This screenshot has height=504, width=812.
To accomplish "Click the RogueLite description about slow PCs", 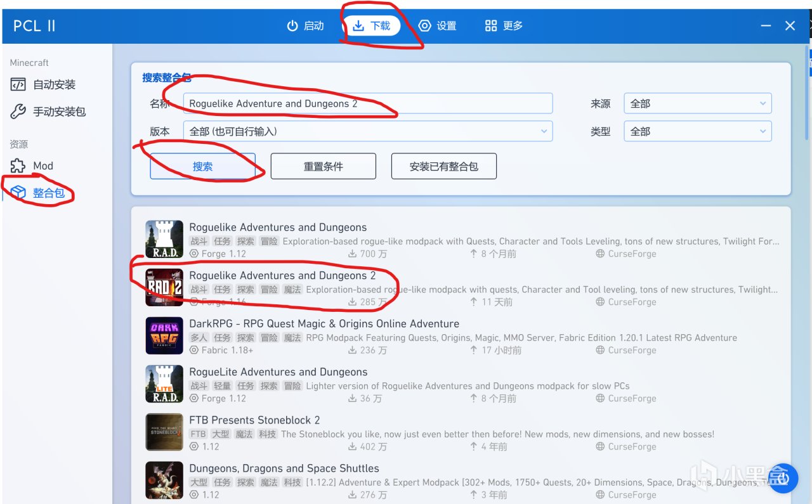I will click(x=468, y=385).
